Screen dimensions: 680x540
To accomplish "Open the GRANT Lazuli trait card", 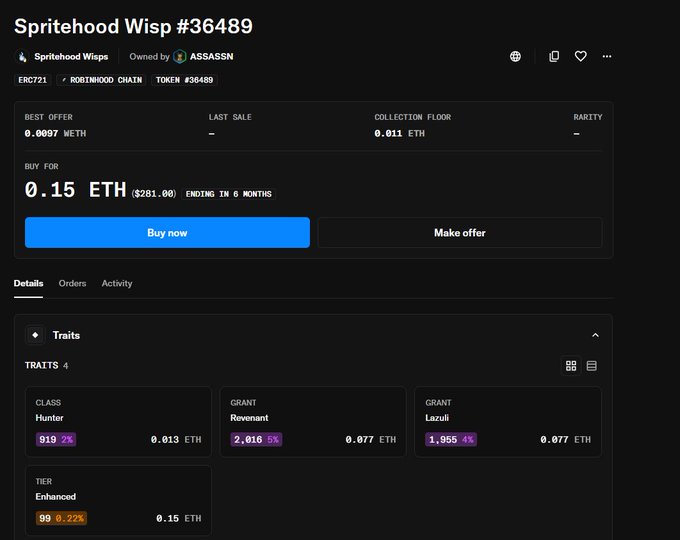I will coord(508,422).
